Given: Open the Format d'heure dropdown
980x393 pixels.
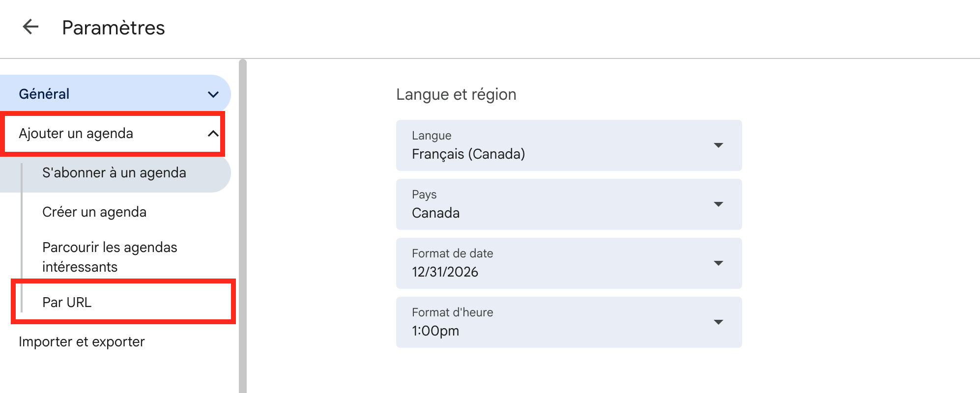Looking at the screenshot, I should tap(719, 322).
